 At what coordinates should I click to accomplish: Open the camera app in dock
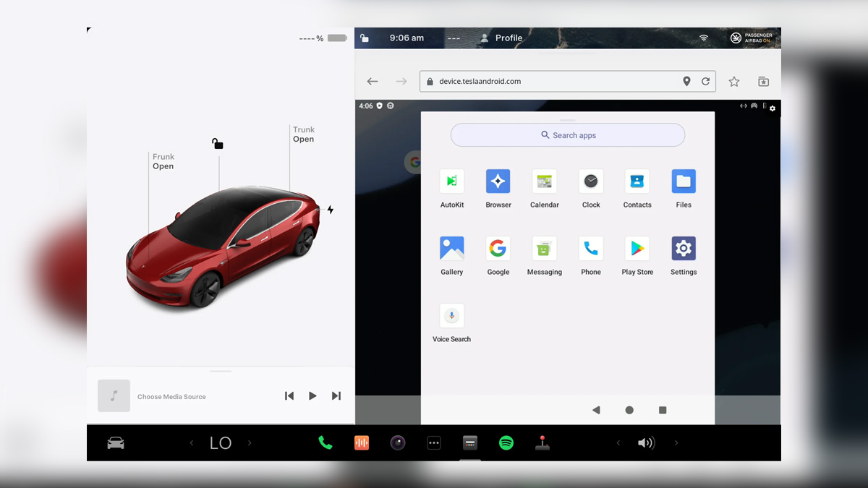tap(398, 443)
